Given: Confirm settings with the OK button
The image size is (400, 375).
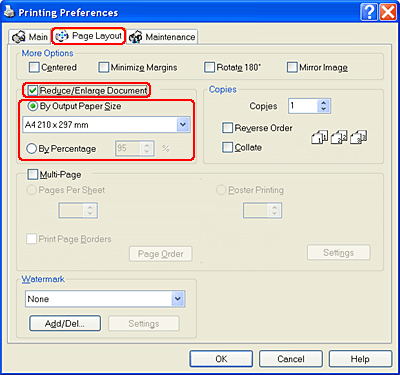Looking at the screenshot, I should 221,359.
